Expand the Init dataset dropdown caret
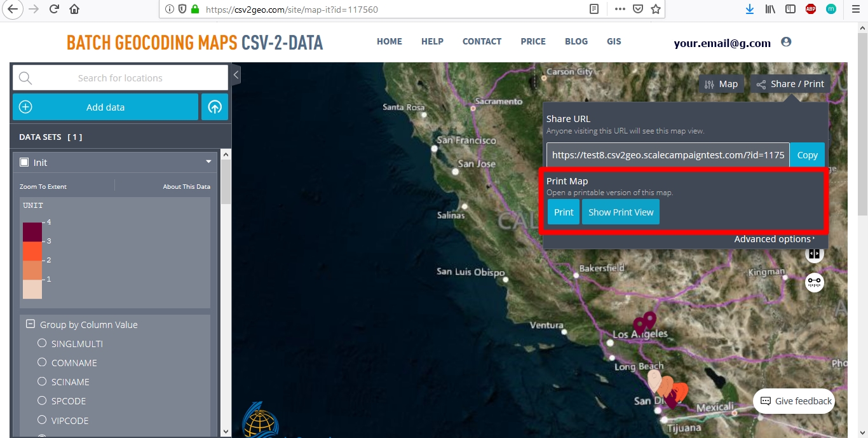This screenshot has width=868, height=438. tap(208, 162)
